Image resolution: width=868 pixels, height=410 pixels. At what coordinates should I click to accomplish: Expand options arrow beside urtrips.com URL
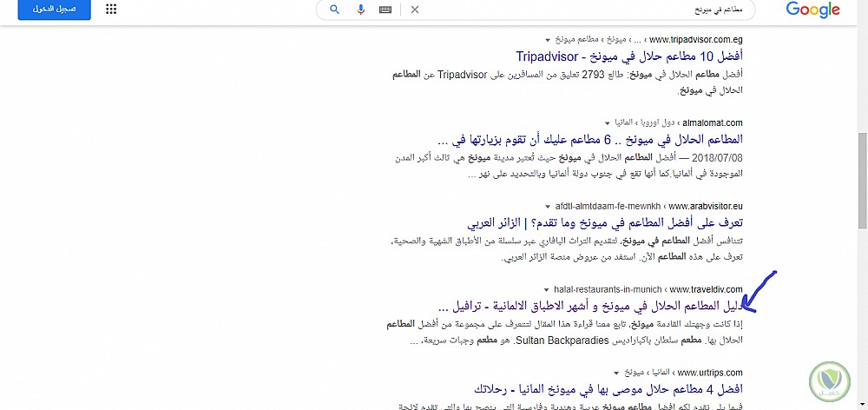(x=616, y=373)
